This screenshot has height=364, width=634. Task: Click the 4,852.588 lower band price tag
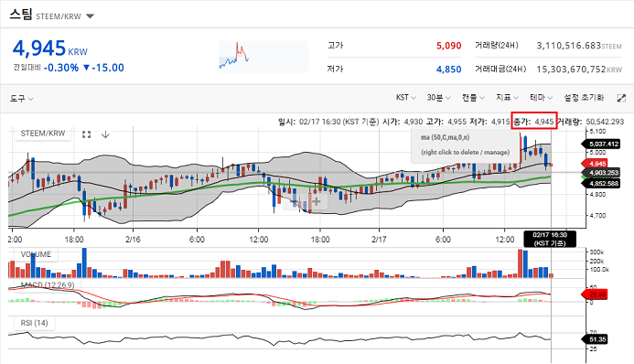pyautogui.click(x=600, y=184)
